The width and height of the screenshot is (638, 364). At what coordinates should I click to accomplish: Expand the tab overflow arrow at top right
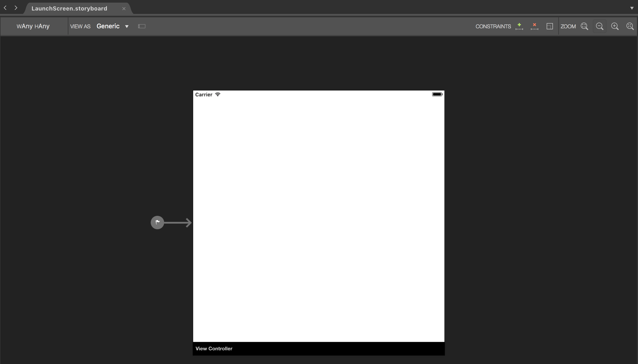pos(632,8)
